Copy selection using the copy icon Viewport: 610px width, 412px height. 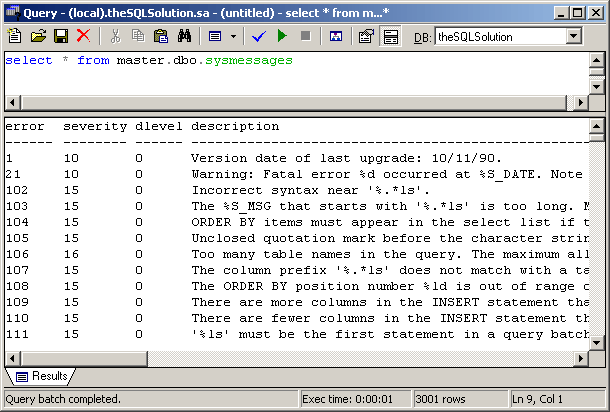(x=138, y=36)
